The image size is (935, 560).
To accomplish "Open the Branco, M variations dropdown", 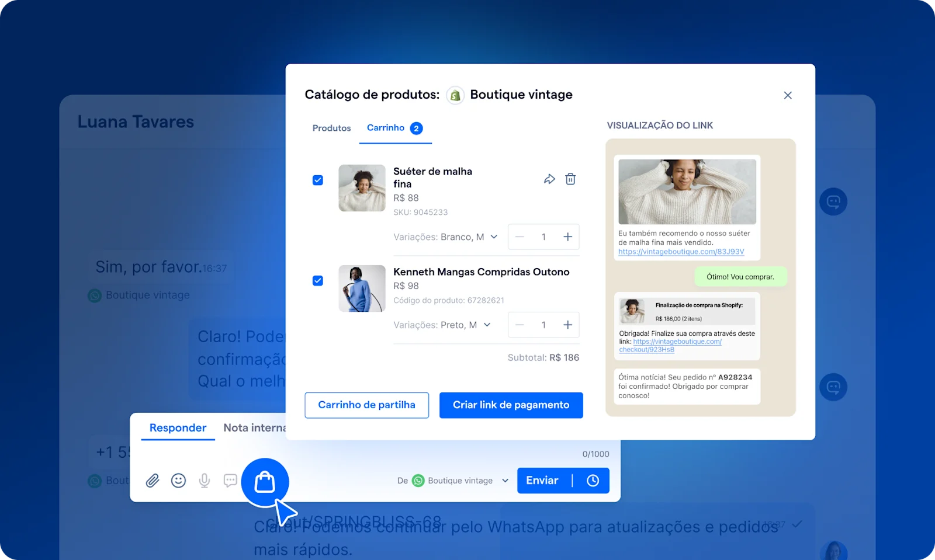I will (x=494, y=236).
